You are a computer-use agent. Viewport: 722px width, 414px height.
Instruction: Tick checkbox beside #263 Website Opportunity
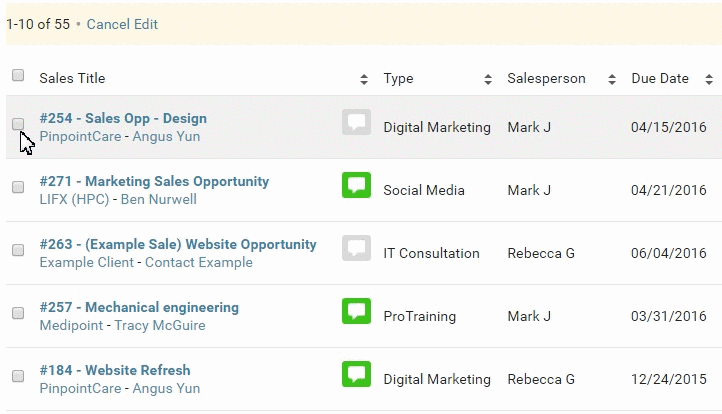point(18,250)
